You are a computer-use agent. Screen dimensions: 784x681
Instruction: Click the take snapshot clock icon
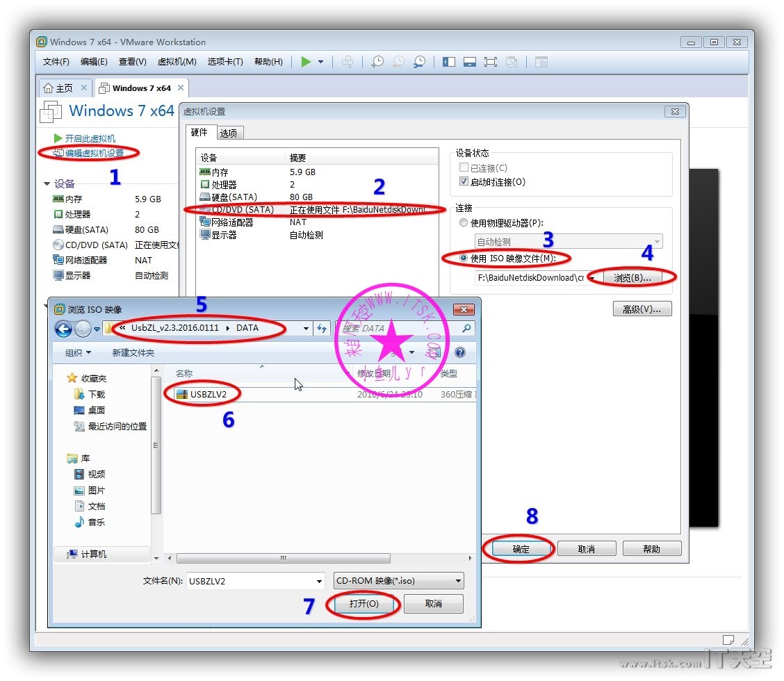377,62
